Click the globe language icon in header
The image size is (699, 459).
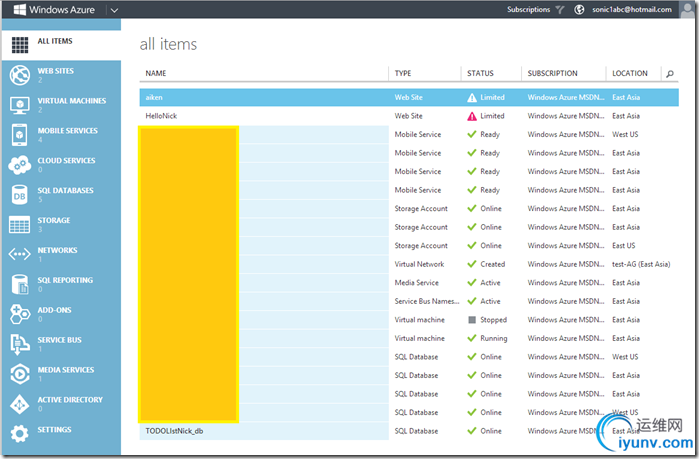point(579,9)
